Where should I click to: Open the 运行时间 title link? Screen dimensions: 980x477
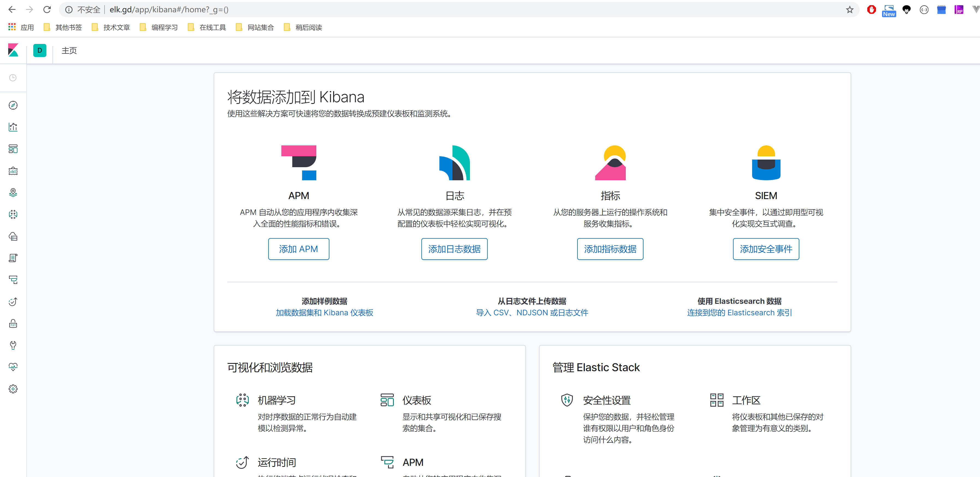[x=276, y=462]
